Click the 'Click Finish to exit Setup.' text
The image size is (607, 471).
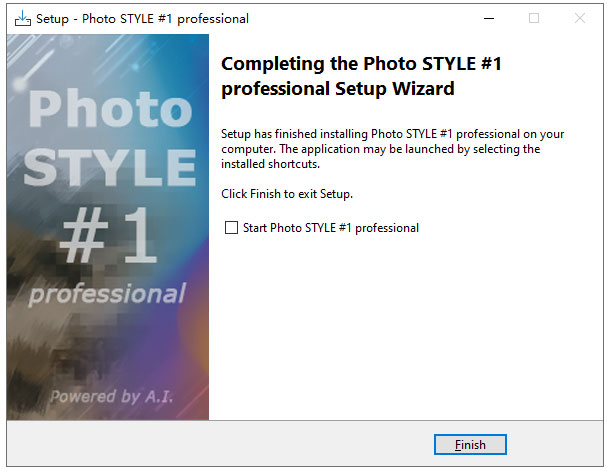287,194
